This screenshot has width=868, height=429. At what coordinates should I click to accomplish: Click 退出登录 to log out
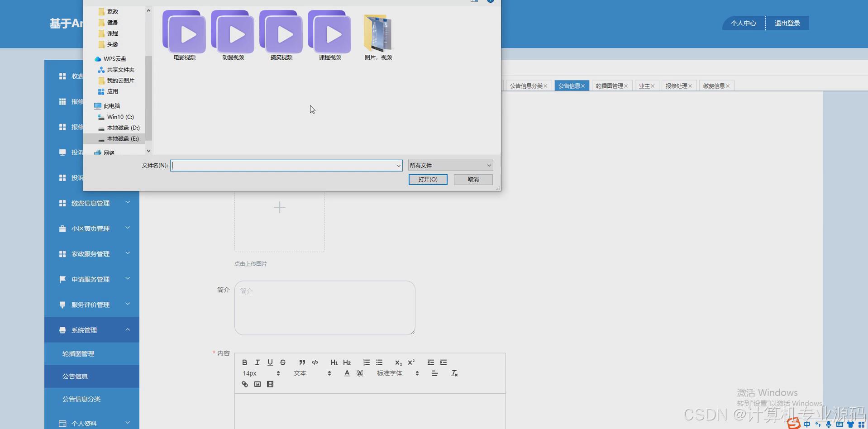pos(787,23)
